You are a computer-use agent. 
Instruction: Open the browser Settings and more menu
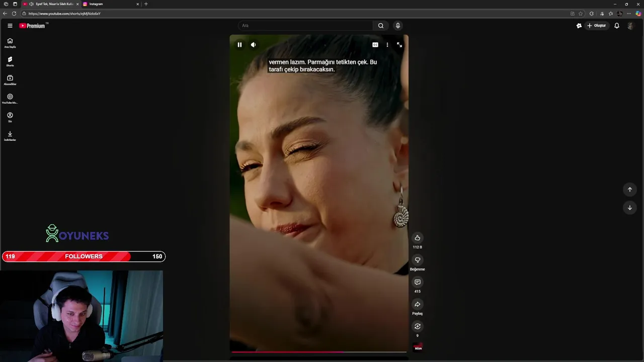coord(629,14)
